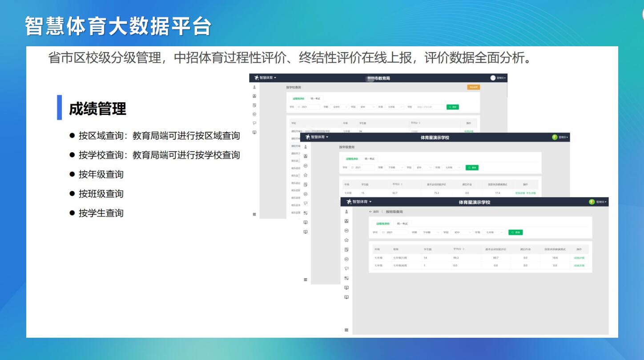Click green 查询 button in 按班级查询 window

[515, 232]
